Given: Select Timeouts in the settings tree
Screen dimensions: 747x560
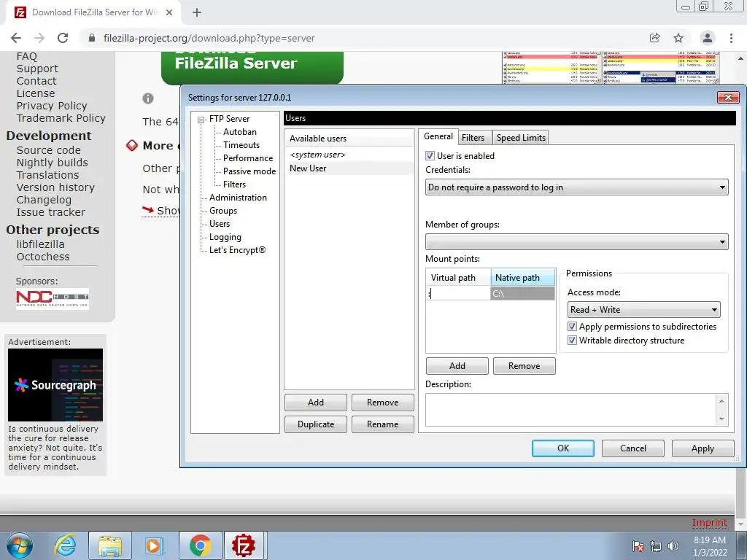Looking at the screenshot, I should point(241,145).
